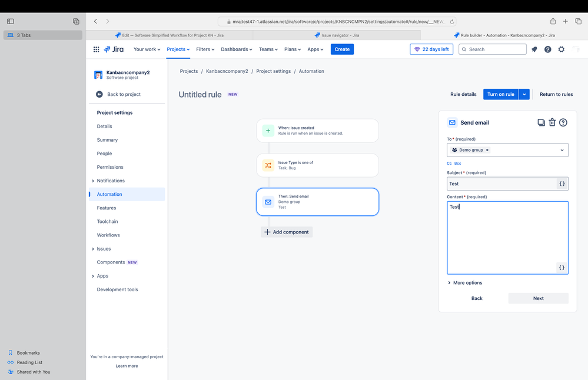This screenshot has width=588, height=380.
Task: Expand the Issues sidebar section
Action: 93,249
